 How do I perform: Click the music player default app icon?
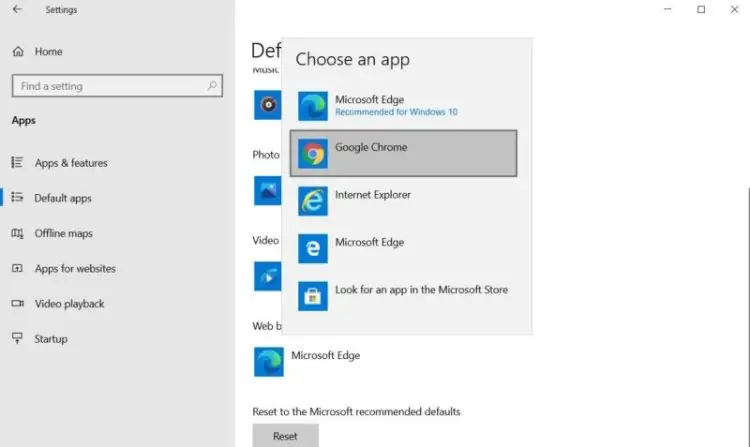click(267, 105)
